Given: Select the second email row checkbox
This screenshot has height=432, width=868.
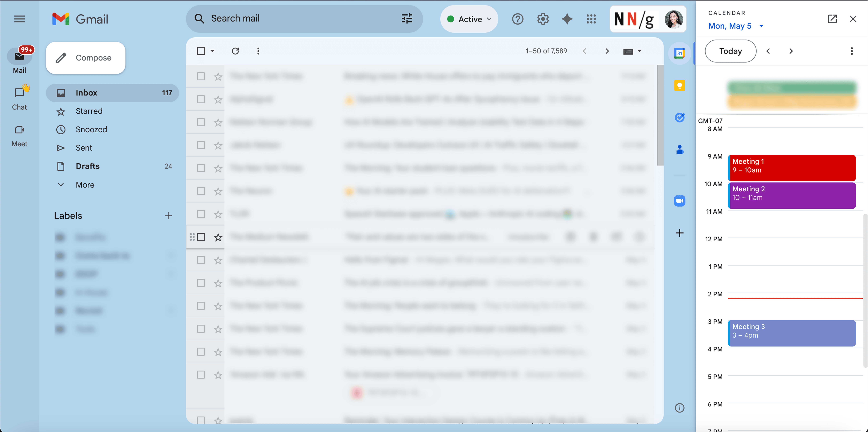Looking at the screenshot, I should (x=201, y=99).
